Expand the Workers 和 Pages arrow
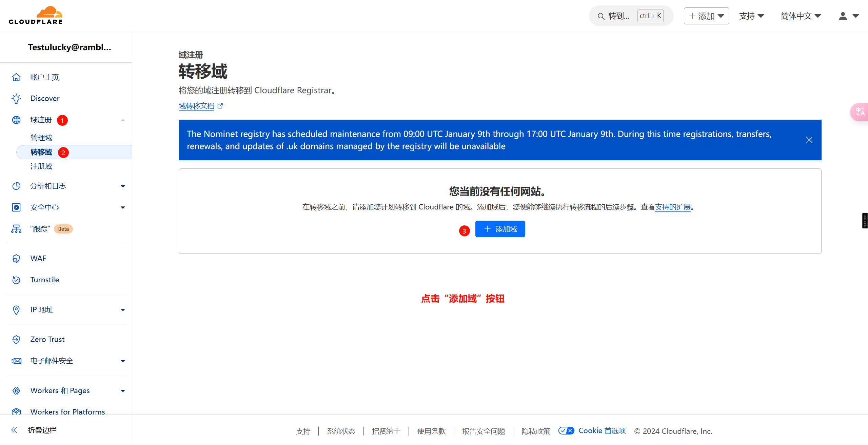The image size is (868, 445). click(123, 391)
